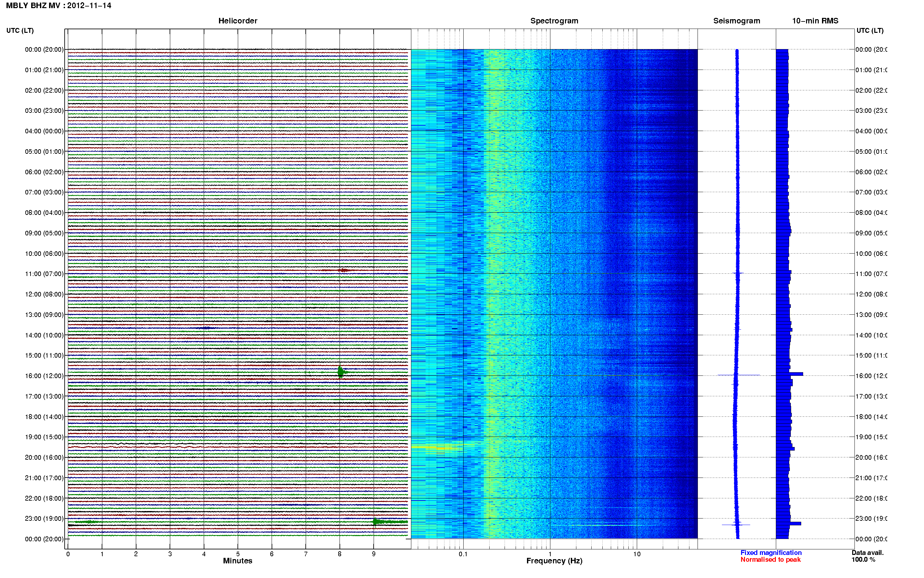This screenshot has width=924, height=578.
Task: Click the 'Data avail.' label
Action: (x=867, y=552)
